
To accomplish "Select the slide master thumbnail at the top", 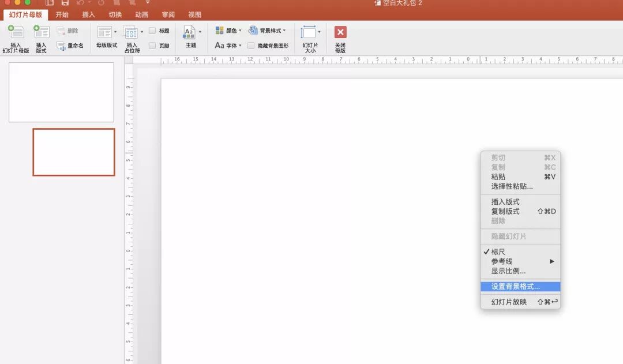I will click(x=61, y=92).
